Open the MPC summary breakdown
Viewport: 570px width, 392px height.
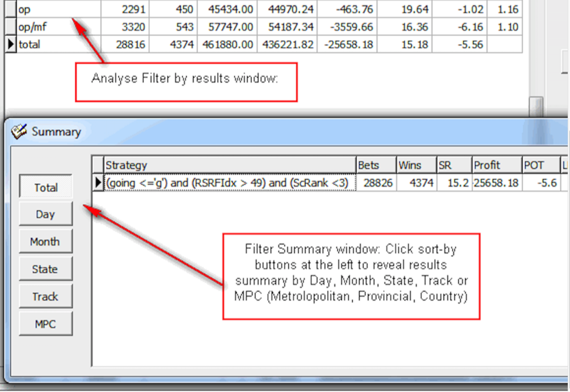(45, 324)
